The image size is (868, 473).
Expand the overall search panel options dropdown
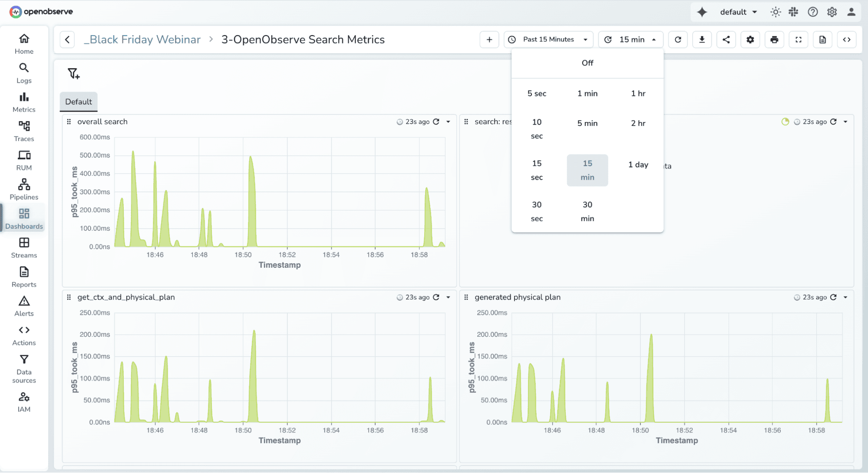coord(448,122)
